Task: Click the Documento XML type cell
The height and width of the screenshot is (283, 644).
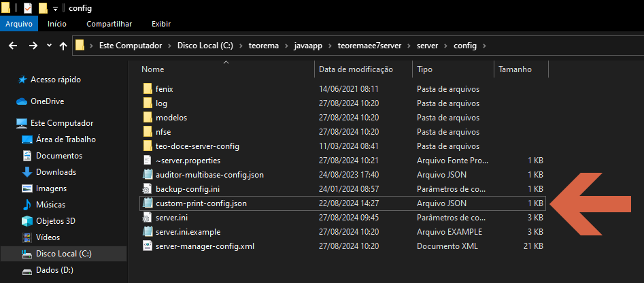Action: click(x=447, y=246)
